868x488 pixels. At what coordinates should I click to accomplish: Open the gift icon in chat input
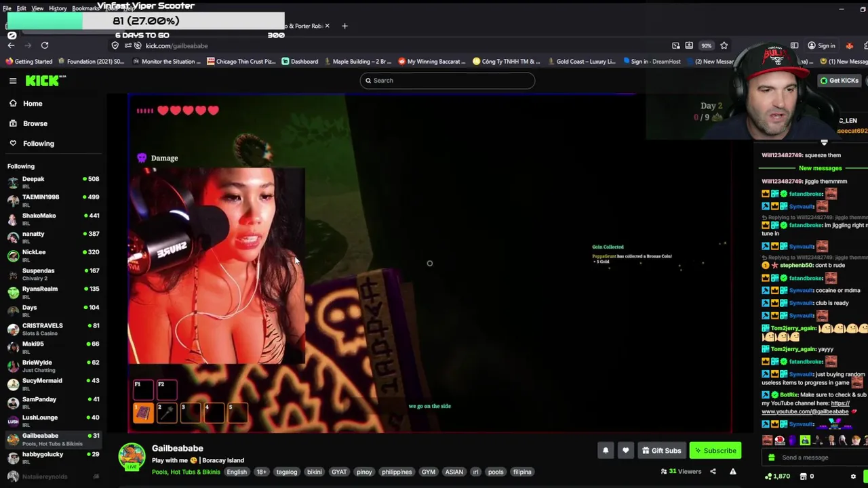(x=771, y=457)
